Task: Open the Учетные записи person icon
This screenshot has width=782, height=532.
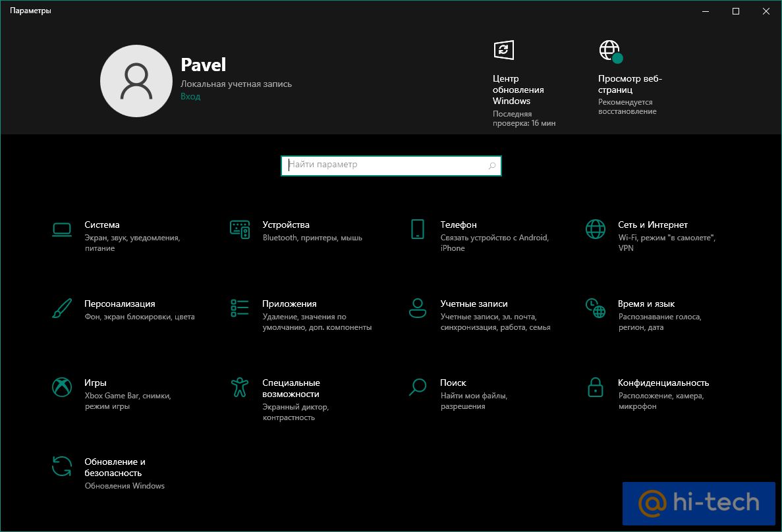Action: (x=418, y=308)
